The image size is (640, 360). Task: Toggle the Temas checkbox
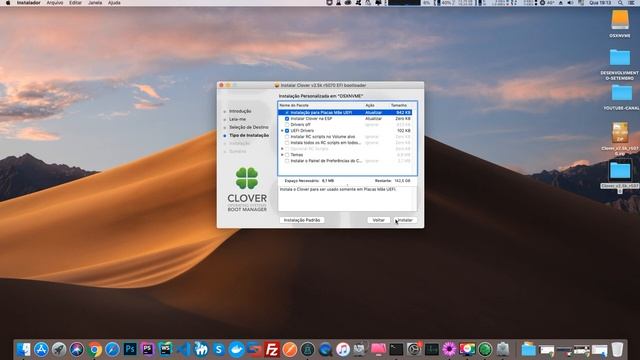[x=287, y=155]
